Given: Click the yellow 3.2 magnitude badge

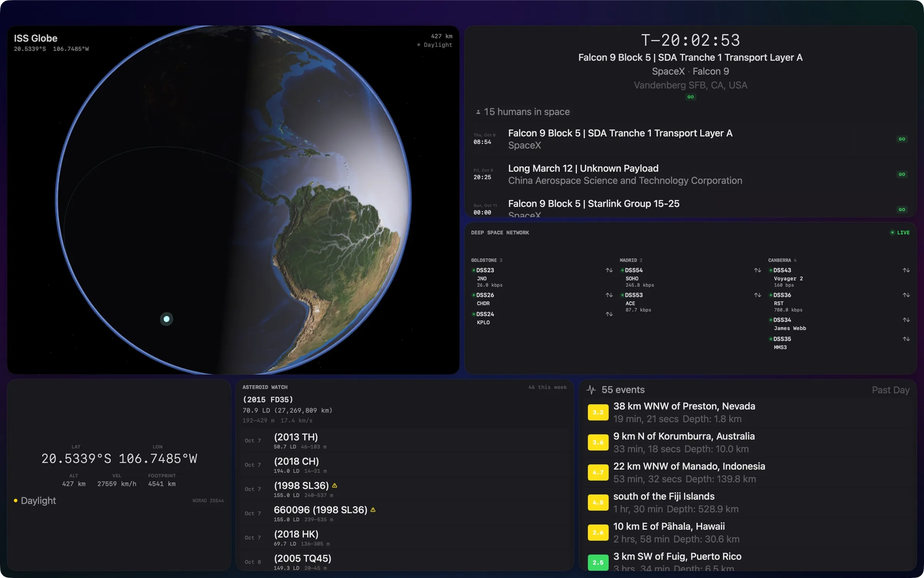Looking at the screenshot, I should click(x=598, y=412).
